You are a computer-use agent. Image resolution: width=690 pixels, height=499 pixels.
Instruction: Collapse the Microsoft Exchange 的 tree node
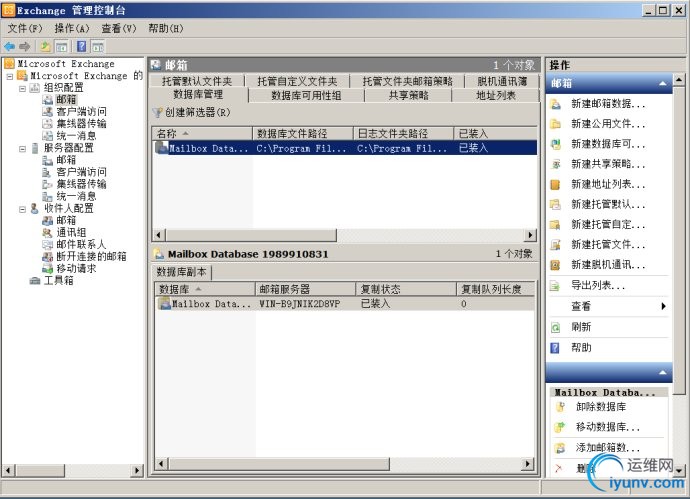(x=10, y=77)
